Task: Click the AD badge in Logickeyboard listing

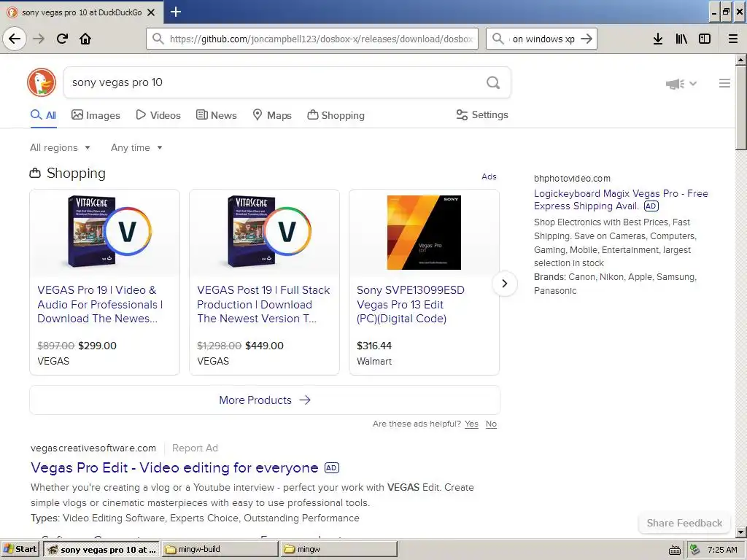Action: tap(651, 206)
